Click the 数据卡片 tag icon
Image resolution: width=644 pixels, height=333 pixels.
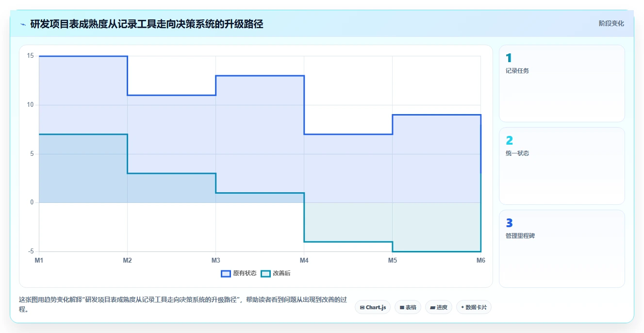[462, 307]
